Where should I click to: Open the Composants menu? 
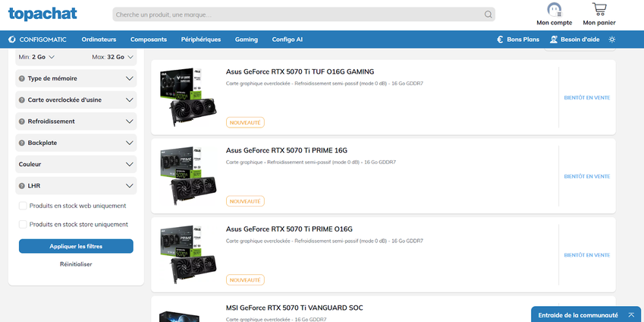coord(149,39)
